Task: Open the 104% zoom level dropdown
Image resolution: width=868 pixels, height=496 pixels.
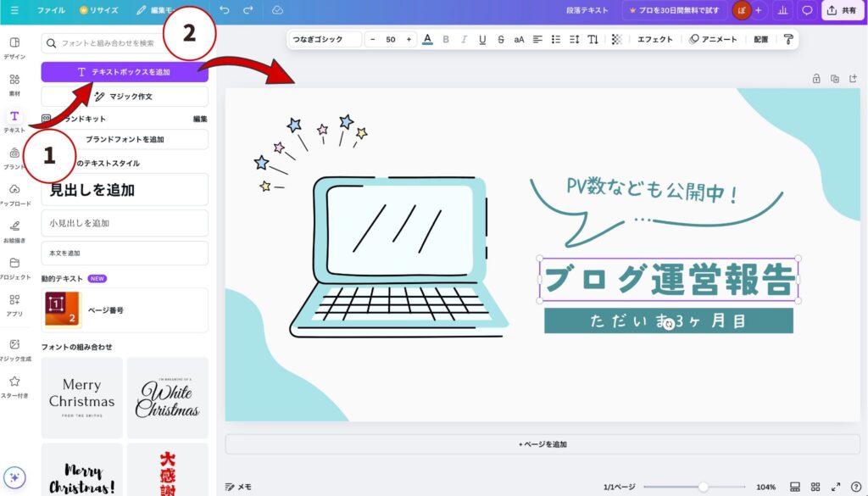Action: point(765,488)
